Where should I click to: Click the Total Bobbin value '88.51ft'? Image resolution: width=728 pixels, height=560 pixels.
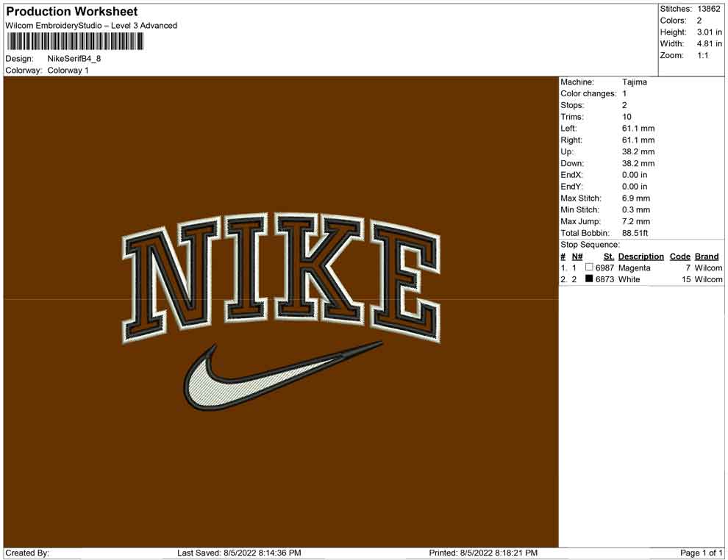pyautogui.click(x=635, y=233)
